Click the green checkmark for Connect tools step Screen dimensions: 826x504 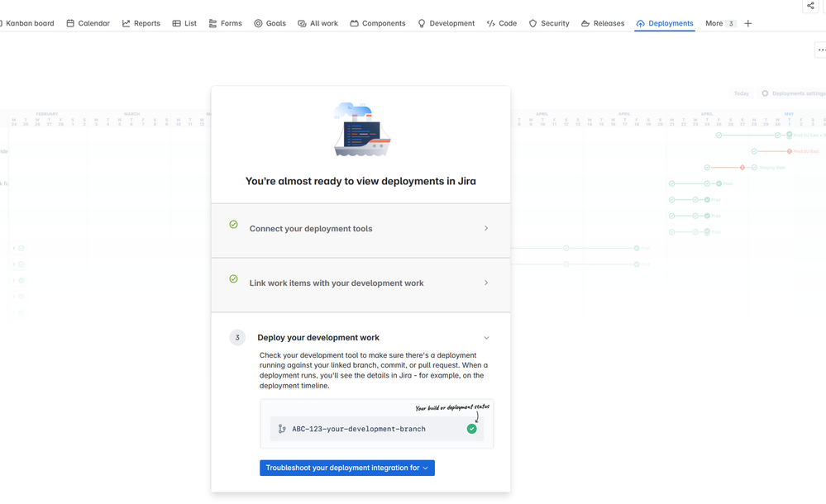(233, 225)
